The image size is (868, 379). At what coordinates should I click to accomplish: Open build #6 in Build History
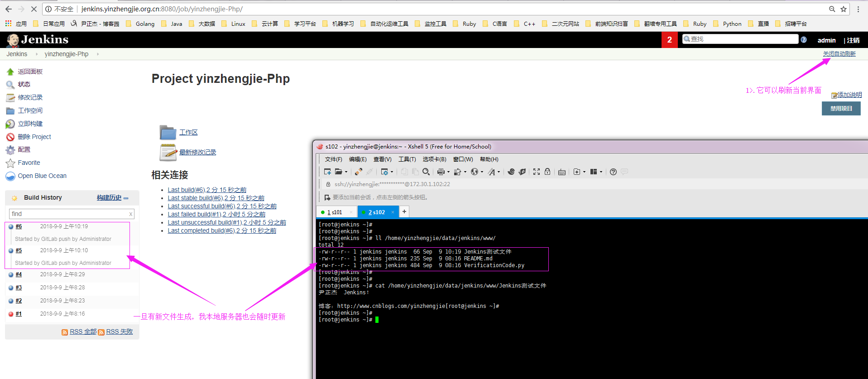(x=19, y=226)
